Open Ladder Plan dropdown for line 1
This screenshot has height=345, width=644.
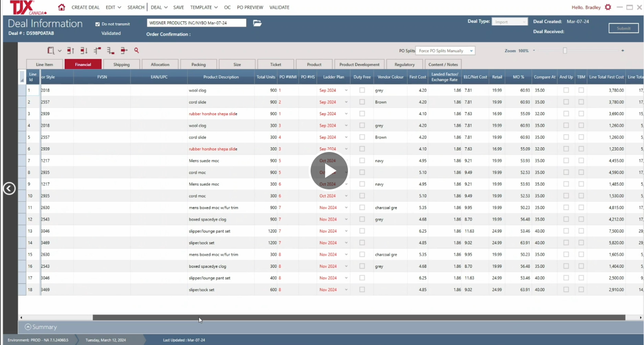click(x=346, y=90)
